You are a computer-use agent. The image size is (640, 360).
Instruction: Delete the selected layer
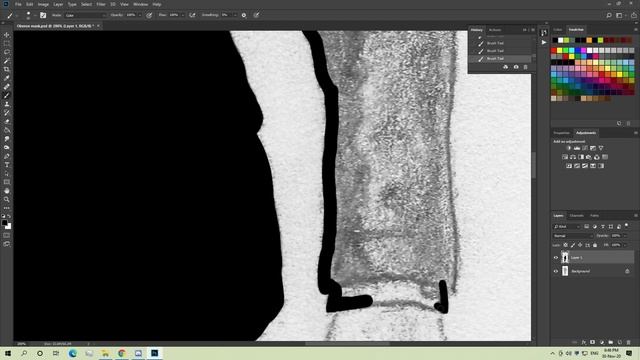[x=629, y=342]
